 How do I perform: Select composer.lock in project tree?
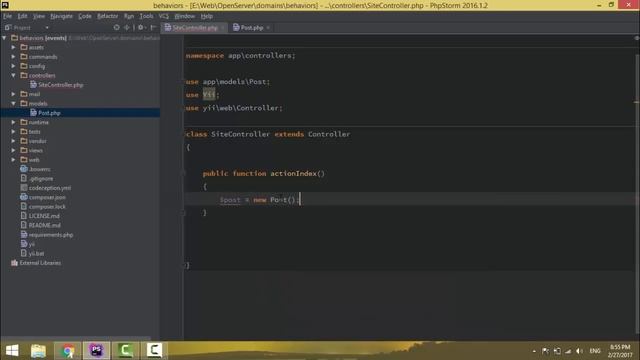tap(47, 207)
